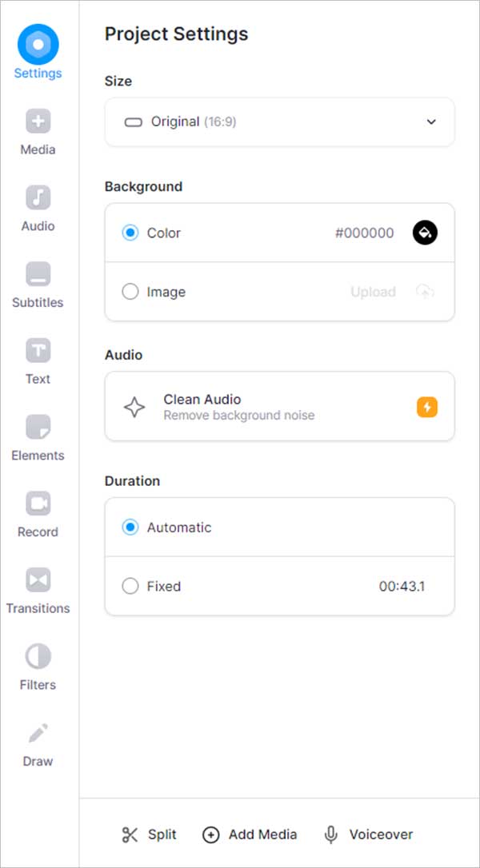Open the Media panel icon
The image size is (480, 868).
[x=38, y=121]
